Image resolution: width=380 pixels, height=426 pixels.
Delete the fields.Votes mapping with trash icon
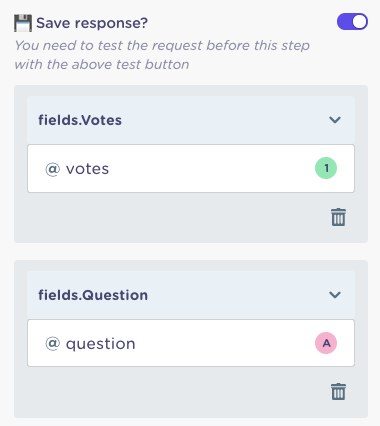click(x=338, y=217)
